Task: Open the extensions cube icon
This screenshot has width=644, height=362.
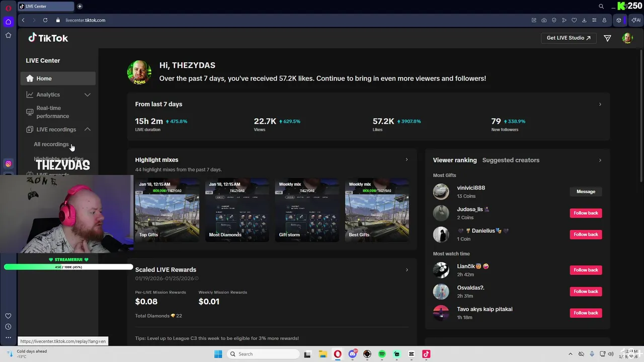Action: (619, 20)
